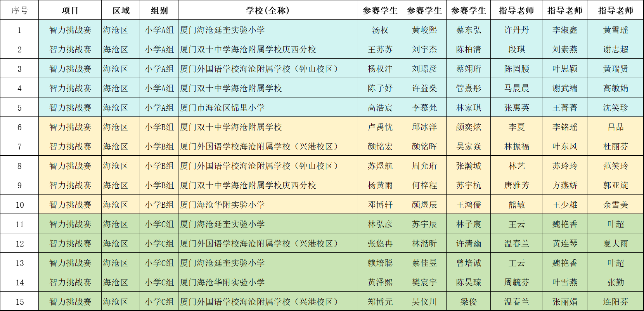Click 智力挑战赛 in row 6
The width and height of the screenshot is (644, 311).
tap(70, 127)
